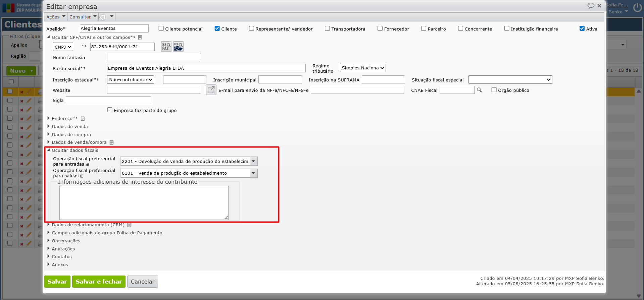The image size is (644, 300).
Task: Click the e-mail para envio da NF-e field
Action: (x=357, y=90)
